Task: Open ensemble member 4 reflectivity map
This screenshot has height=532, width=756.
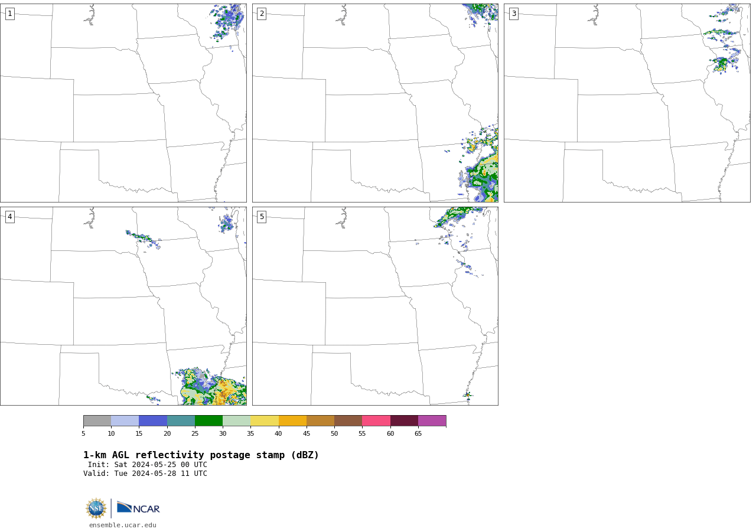Action: pos(123,306)
